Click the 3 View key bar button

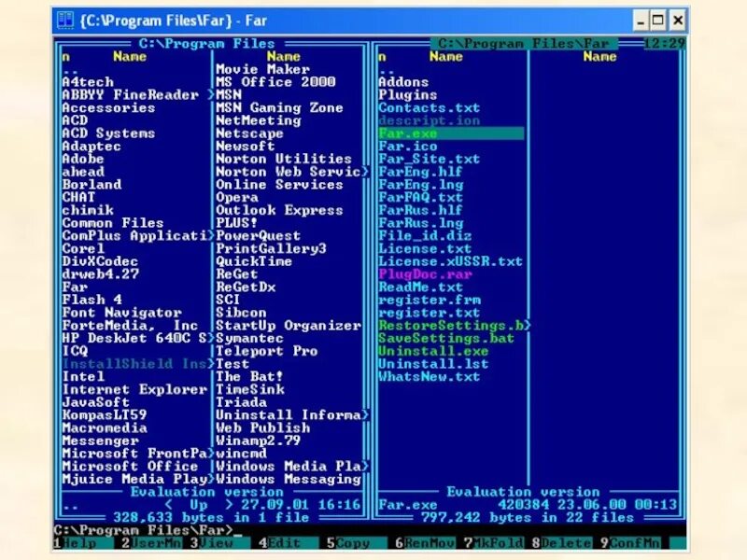(219, 543)
